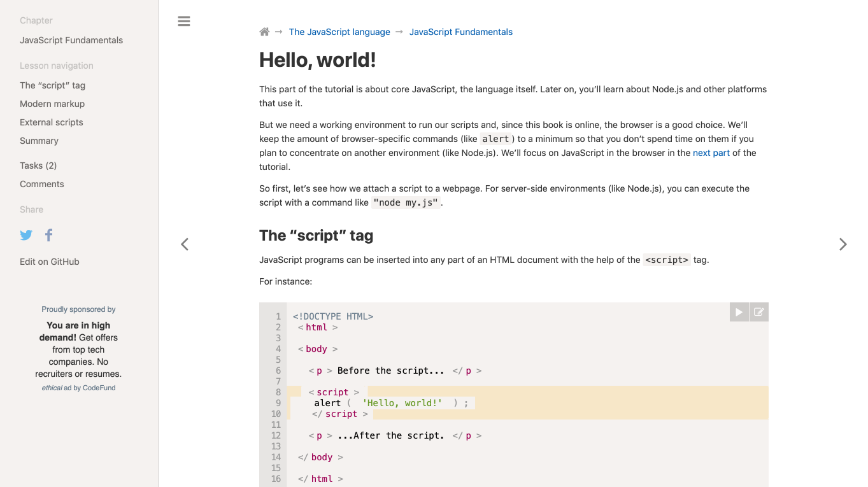
Task: Open JavaScript Fundamentals breadcrumb link
Action: click(x=461, y=32)
